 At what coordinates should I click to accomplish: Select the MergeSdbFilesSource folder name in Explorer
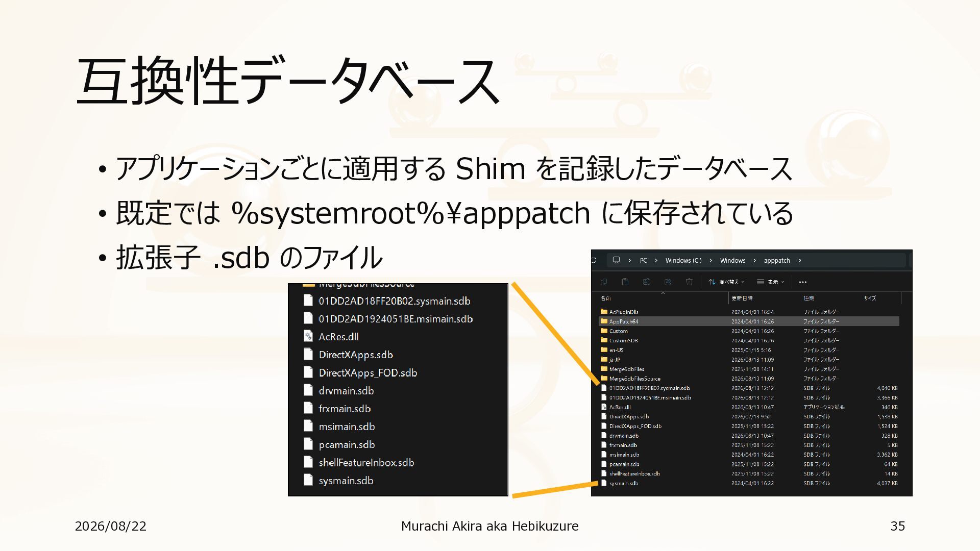tap(634, 379)
